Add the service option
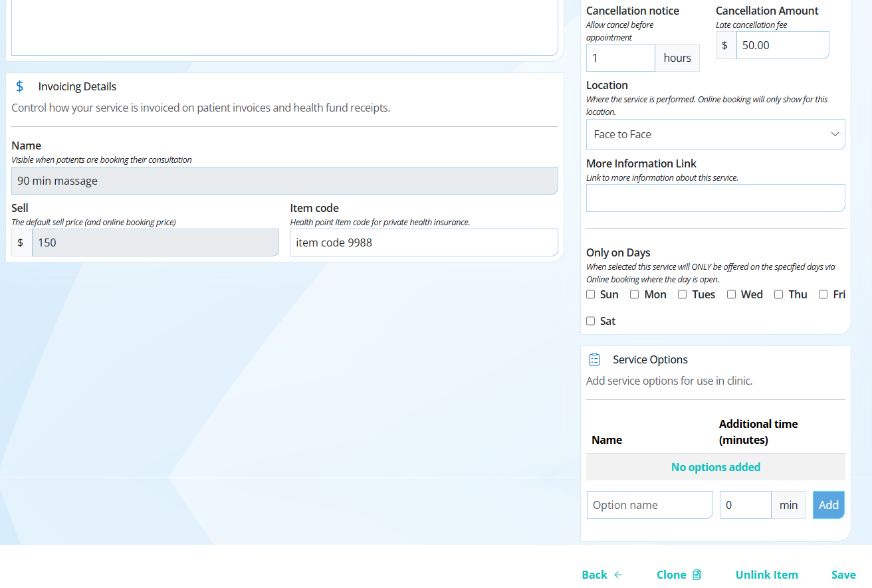 pyautogui.click(x=829, y=505)
